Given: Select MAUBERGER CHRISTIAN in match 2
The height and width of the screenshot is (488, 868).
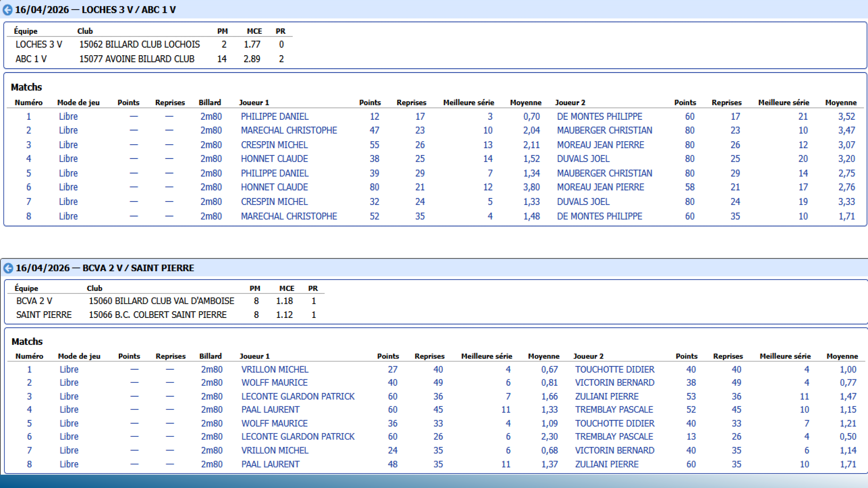Looking at the screenshot, I should click(604, 130).
